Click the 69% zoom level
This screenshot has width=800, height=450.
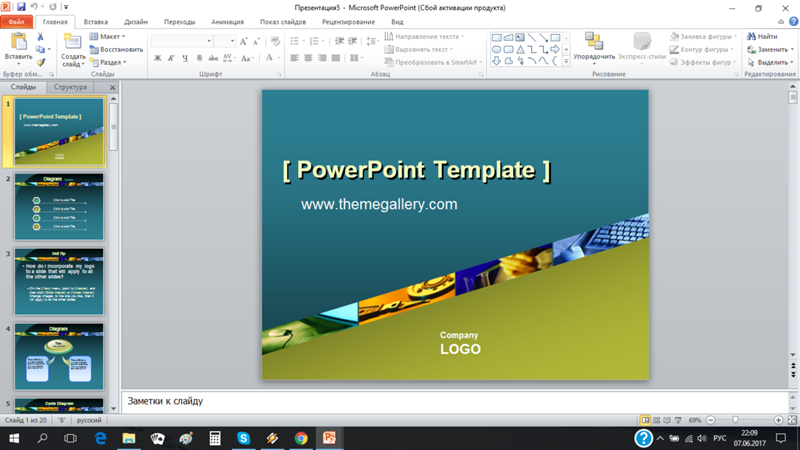point(694,420)
